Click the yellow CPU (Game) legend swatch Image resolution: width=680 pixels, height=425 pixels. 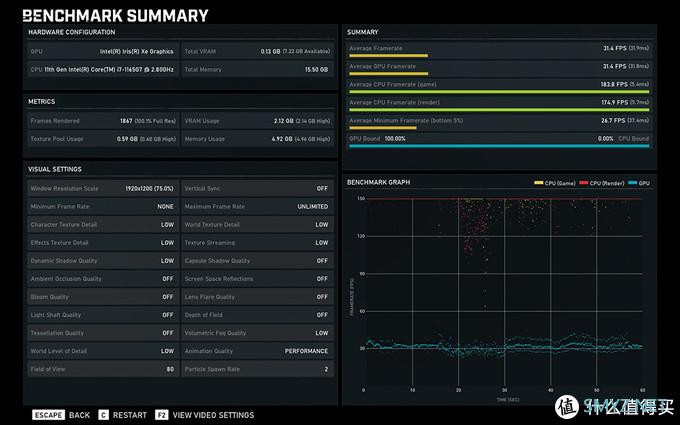tap(539, 183)
